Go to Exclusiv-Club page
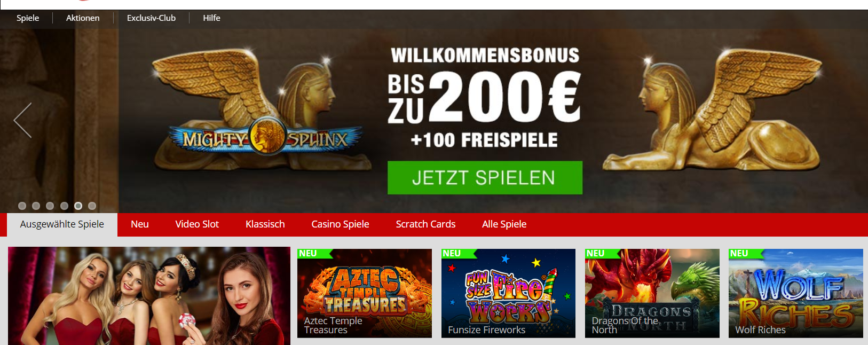The height and width of the screenshot is (345, 868). [x=151, y=18]
